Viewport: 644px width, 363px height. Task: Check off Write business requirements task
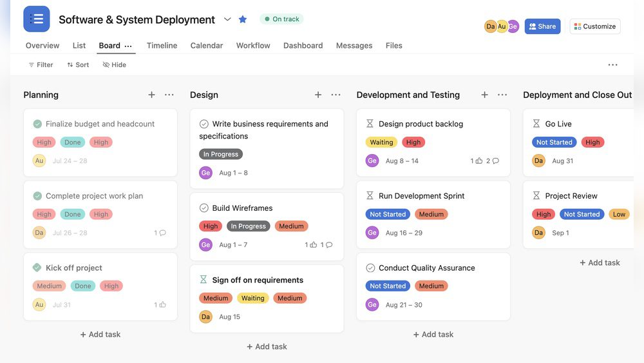coord(204,124)
